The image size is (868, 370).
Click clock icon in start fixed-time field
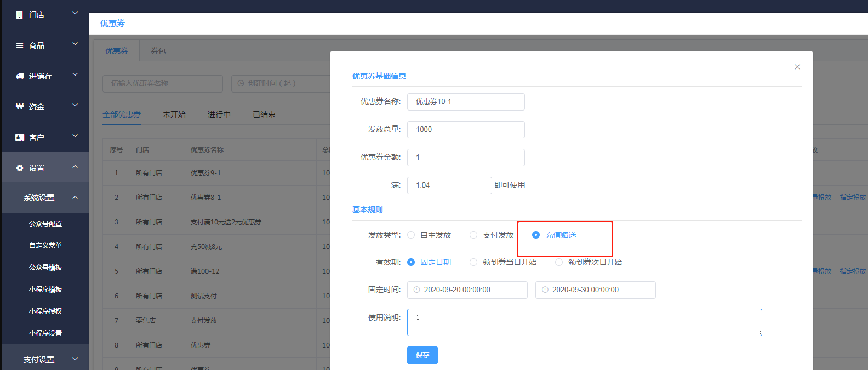click(x=416, y=290)
